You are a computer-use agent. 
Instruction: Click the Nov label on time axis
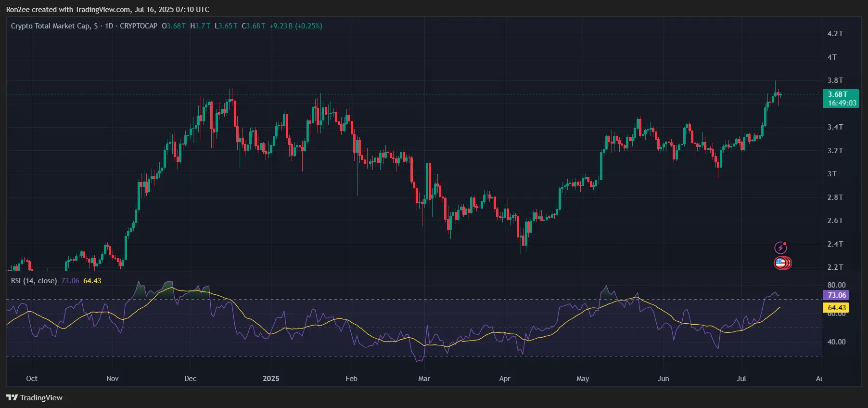coord(112,379)
